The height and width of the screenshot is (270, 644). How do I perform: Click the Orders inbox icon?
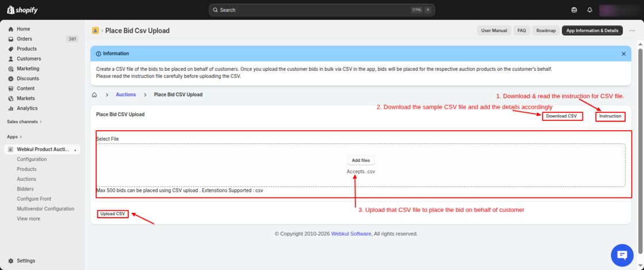(11, 39)
